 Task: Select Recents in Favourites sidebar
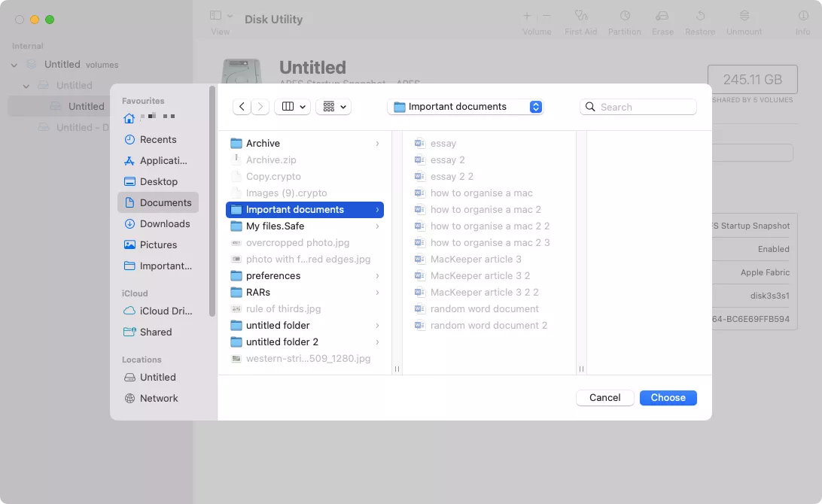(157, 139)
